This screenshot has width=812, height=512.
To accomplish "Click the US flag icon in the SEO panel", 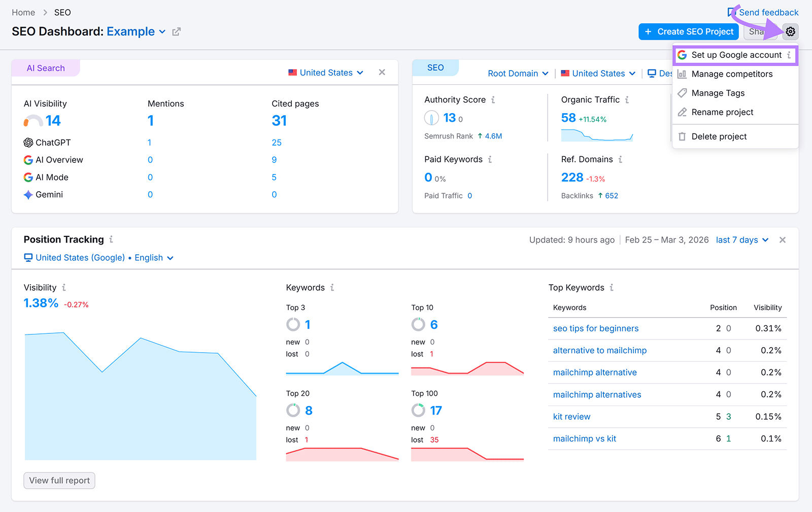I will coord(565,73).
